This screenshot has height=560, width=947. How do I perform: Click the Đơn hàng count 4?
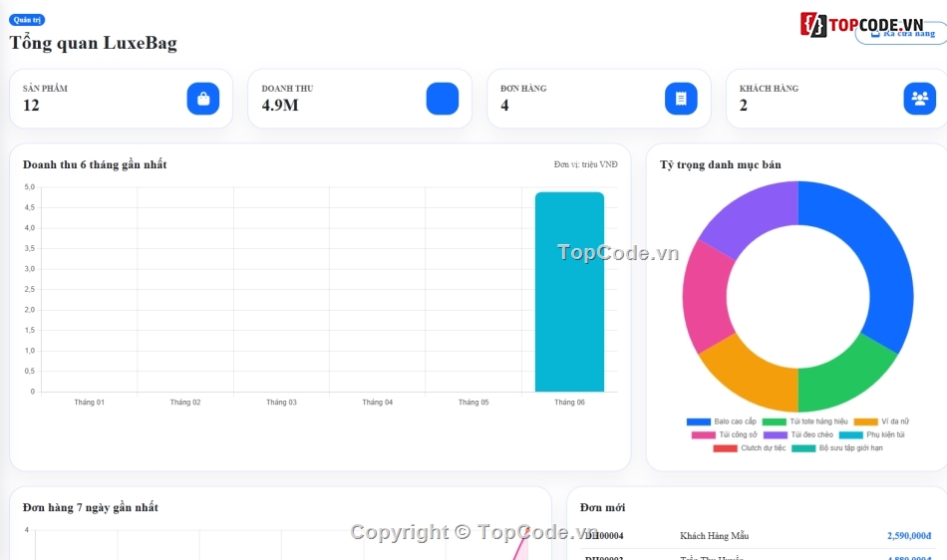[x=505, y=105]
